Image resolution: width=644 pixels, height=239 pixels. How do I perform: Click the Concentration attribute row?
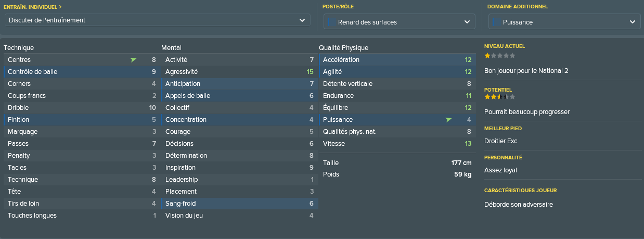pyautogui.click(x=239, y=120)
